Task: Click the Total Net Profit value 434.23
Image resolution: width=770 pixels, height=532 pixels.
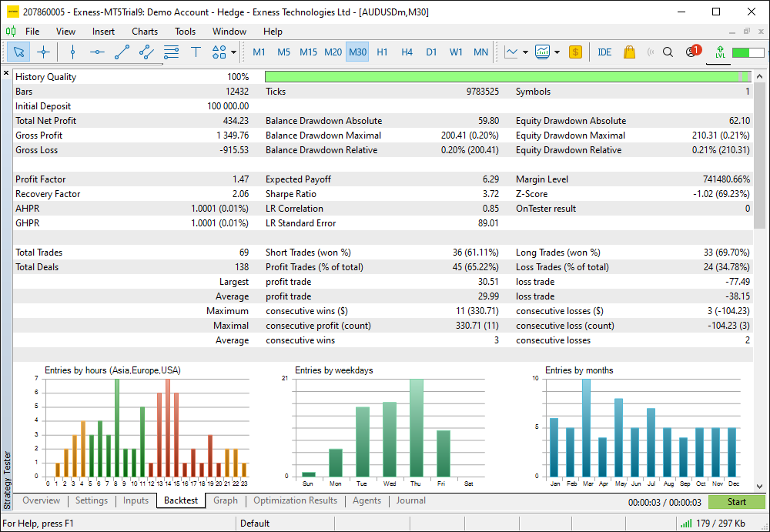Action: click(x=236, y=121)
